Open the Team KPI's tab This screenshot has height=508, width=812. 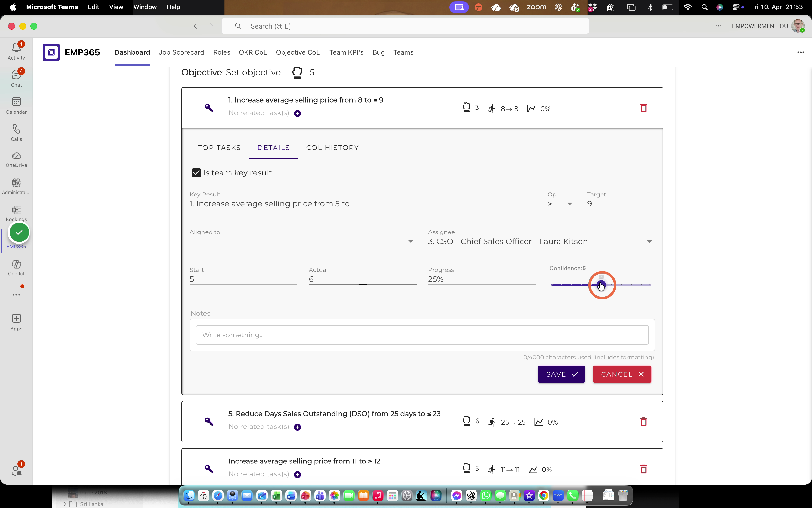[x=346, y=52]
